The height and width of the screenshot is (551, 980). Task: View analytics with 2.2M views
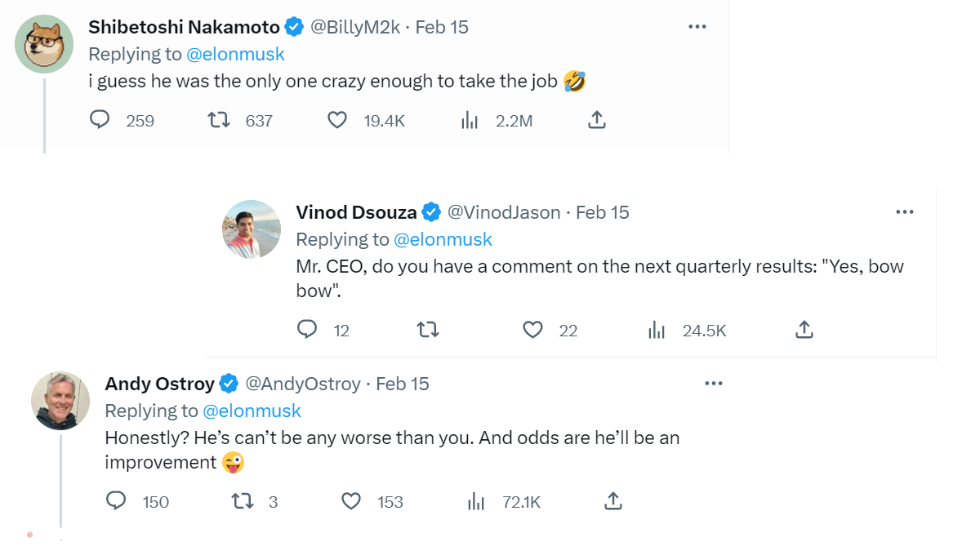pos(470,121)
